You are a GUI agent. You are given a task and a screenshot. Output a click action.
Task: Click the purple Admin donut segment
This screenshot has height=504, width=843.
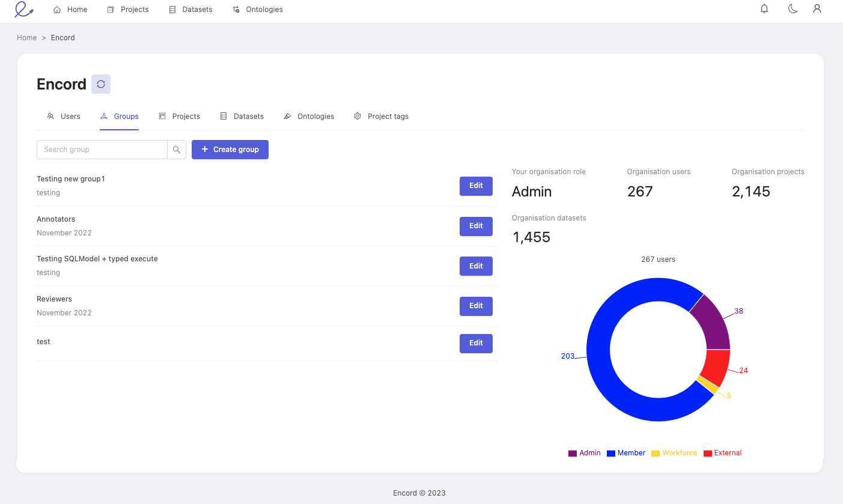click(x=712, y=324)
